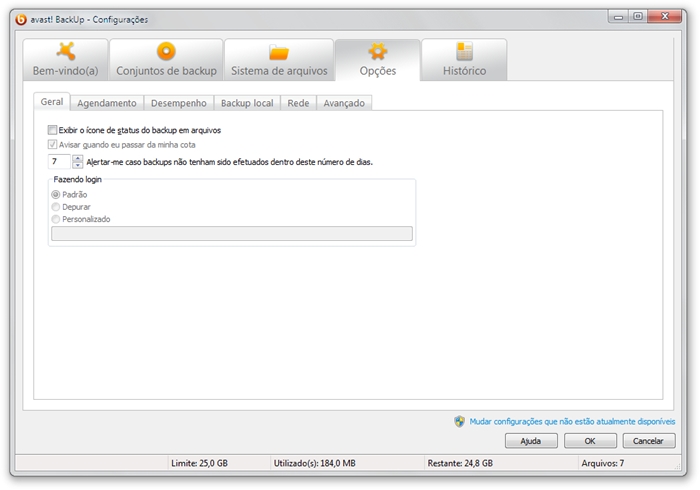This screenshot has height=490, width=700.
Task: Select the Personalizado login option
Action: 55,219
